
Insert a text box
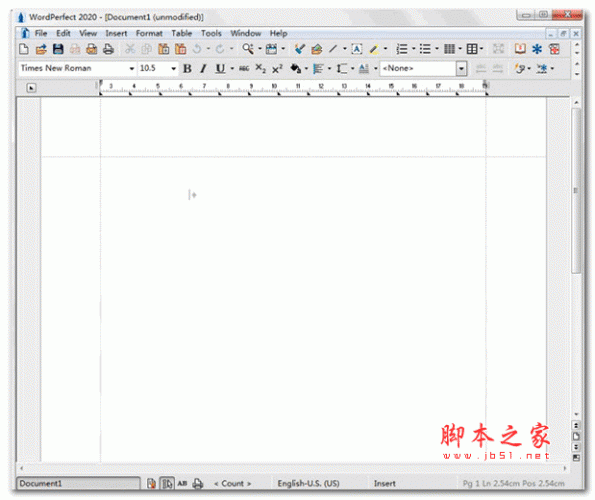click(357, 49)
